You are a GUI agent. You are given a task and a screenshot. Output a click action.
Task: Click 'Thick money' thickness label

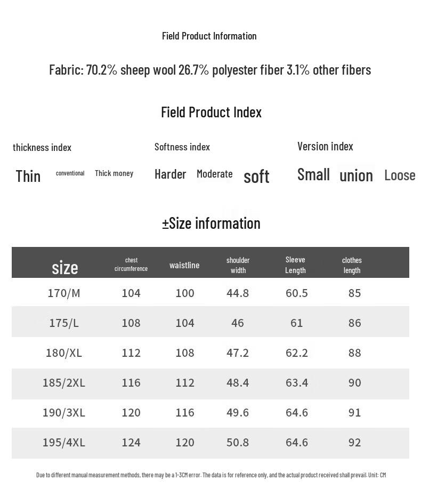point(114,173)
